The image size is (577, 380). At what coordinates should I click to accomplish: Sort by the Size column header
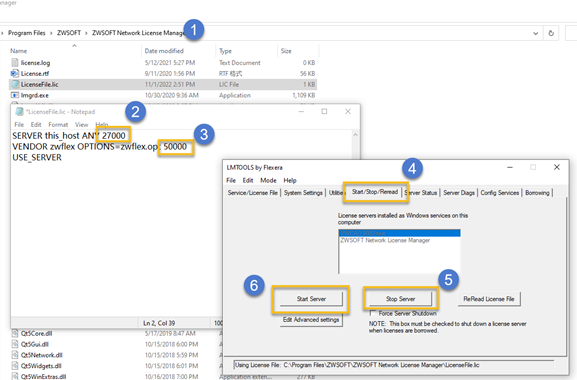click(x=286, y=51)
